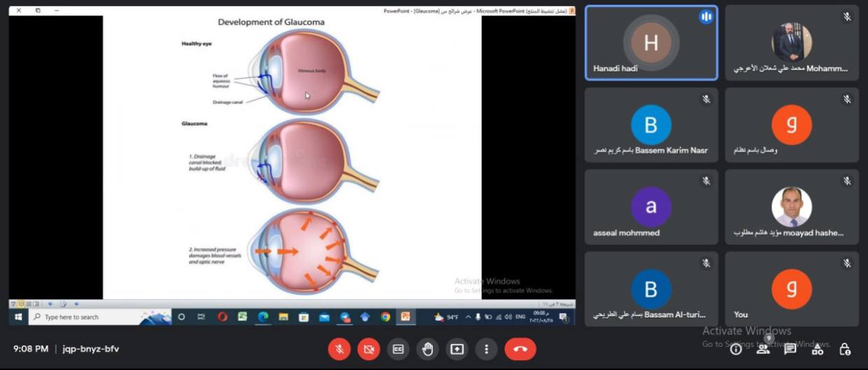Viewport: 868px width, 370px height.
Task: Select moayad hashem's video tile
Action: [791, 207]
